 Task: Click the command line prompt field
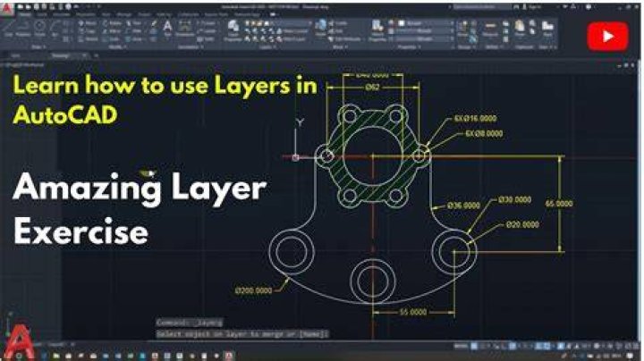(242, 334)
